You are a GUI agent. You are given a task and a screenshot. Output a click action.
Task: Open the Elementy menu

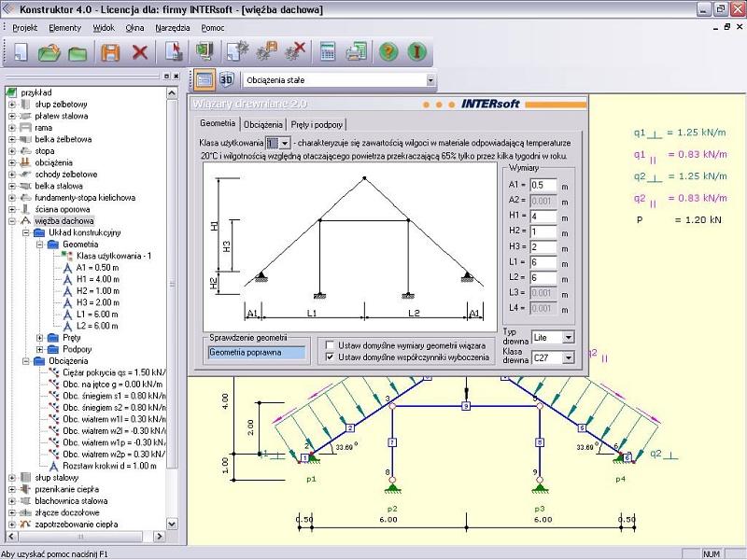[x=64, y=28]
